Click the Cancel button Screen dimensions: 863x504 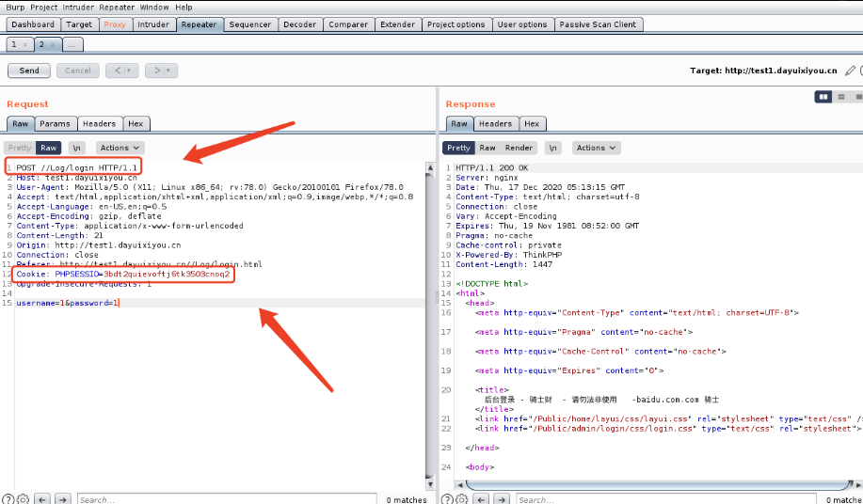click(77, 71)
